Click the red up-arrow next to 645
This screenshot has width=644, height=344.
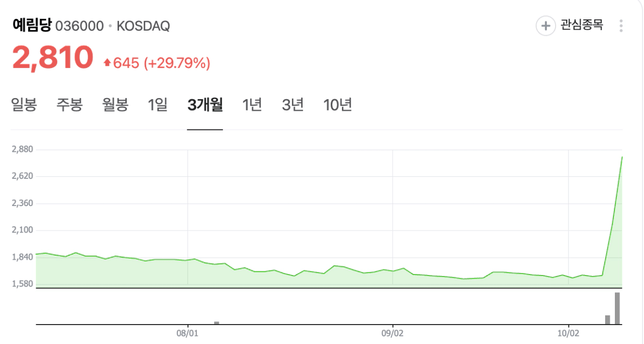(107, 63)
